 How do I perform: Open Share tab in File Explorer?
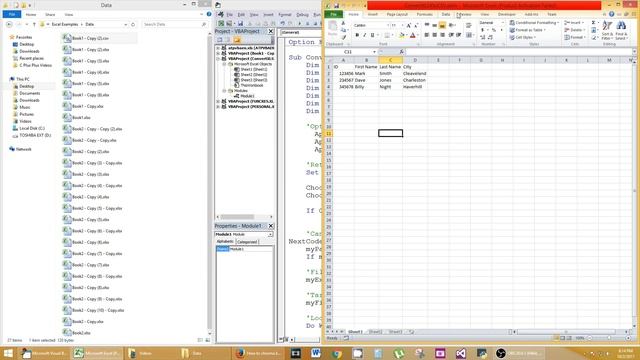coord(50,14)
